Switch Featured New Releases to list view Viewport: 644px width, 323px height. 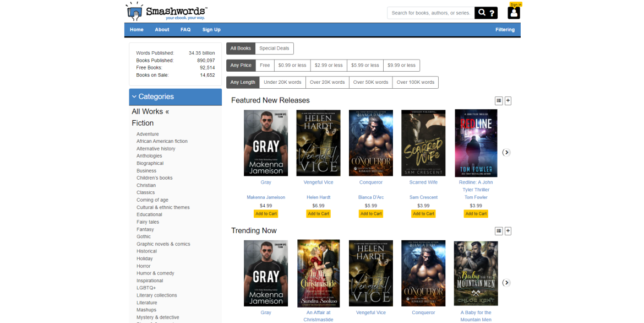(x=499, y=100)
